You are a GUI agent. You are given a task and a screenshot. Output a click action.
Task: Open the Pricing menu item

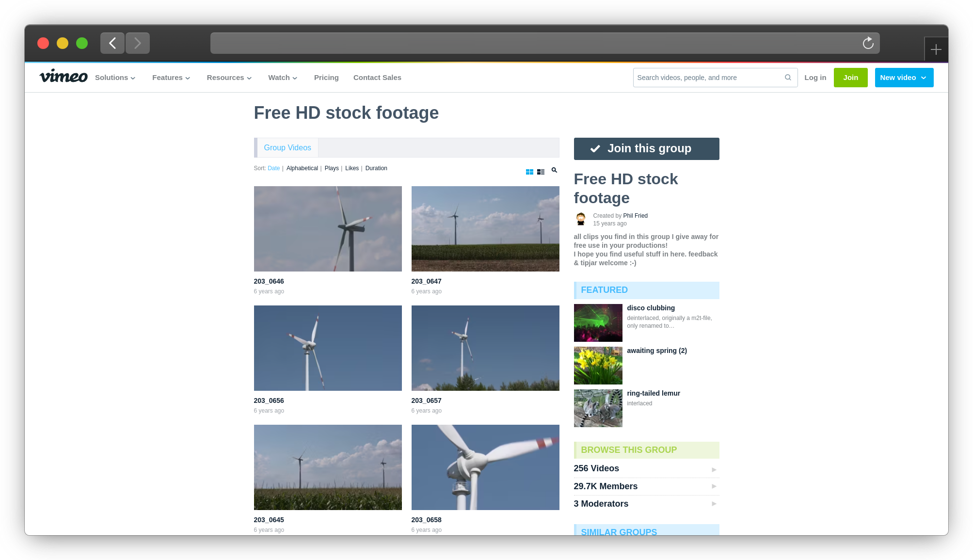tap(326, 78)
